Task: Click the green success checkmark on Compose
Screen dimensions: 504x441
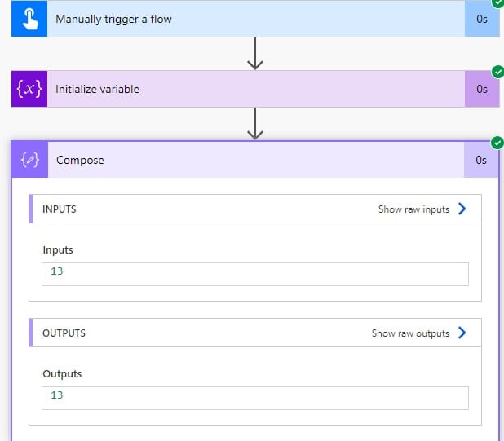Action: point(497,143)
